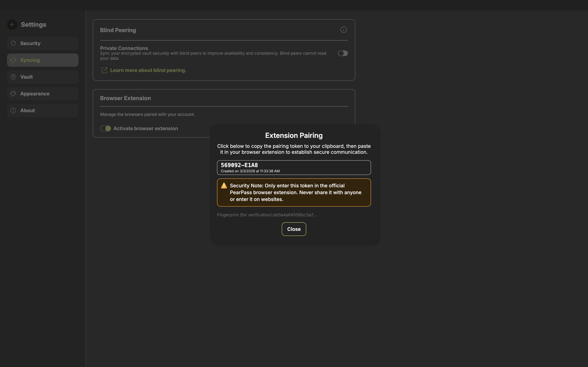Viewport: 588px width, 367px height.
Task: Click the info circle icon beside About
Action: [13, 110]
